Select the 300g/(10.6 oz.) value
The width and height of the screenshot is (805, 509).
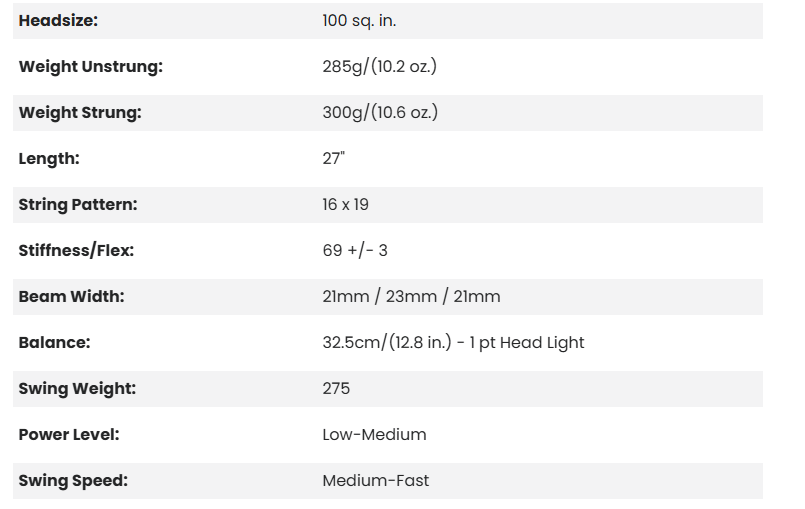(x=380, y=113)
